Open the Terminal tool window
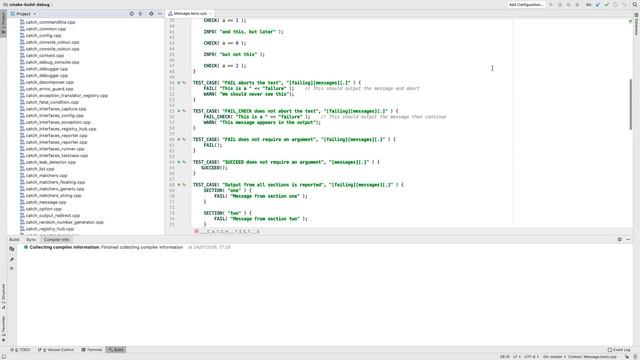The width and height of the screenshot is (640, 360). [92, 350]
